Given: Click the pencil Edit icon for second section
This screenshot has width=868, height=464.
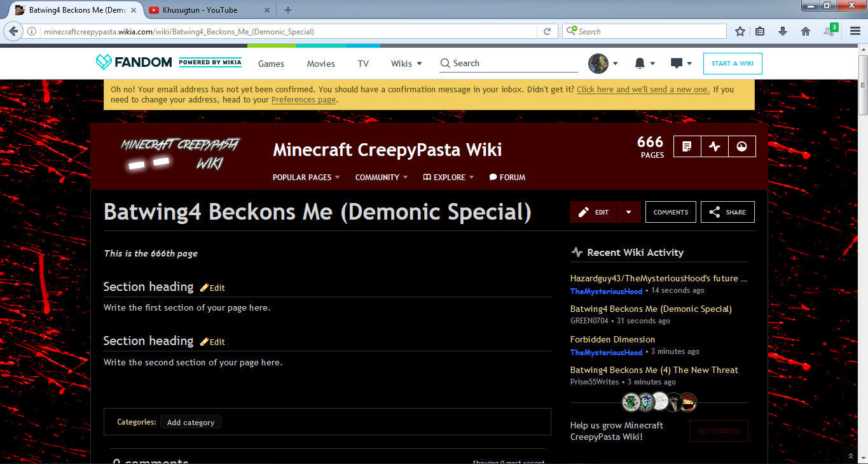Looking at the screenshot, I should [204, 342].
